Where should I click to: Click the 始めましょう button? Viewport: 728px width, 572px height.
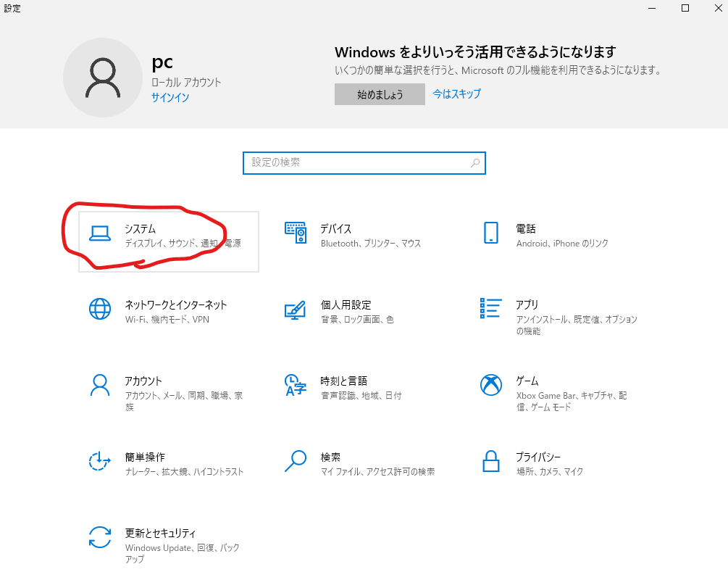pyautogui.click(x=380, y=94)
